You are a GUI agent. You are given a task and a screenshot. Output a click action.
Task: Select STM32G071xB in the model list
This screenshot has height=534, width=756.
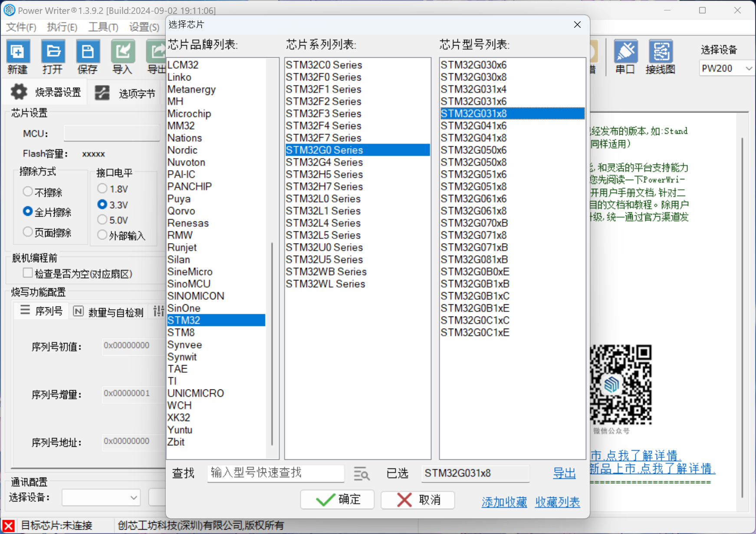(x=513, y=247)
